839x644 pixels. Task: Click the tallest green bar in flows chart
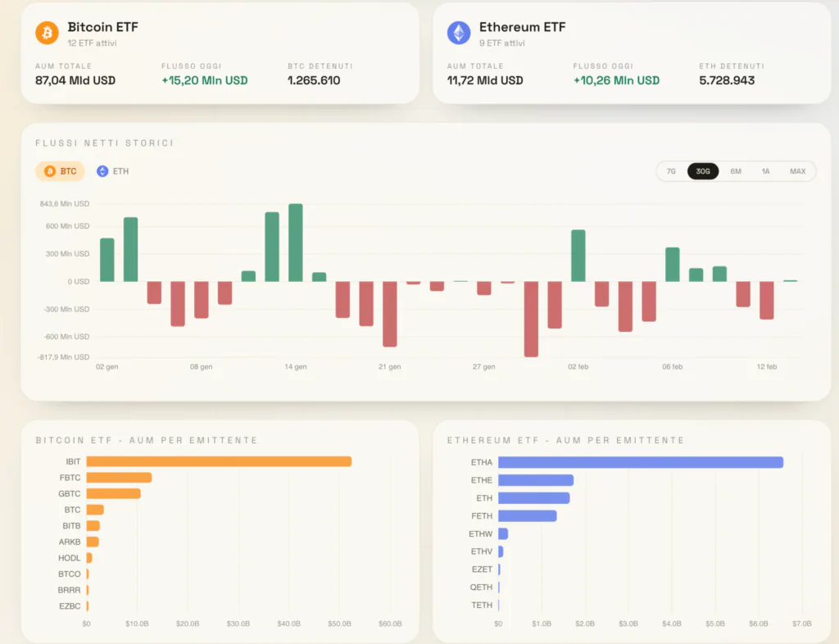pos(296,243)
